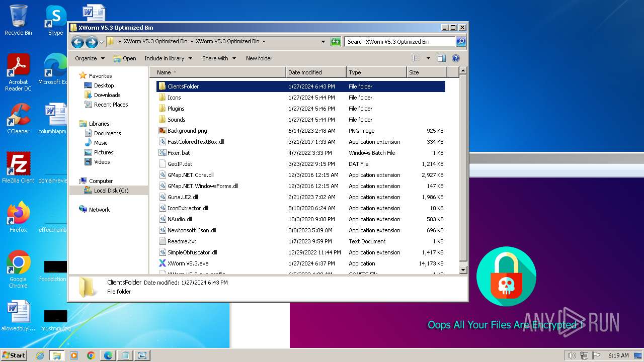Launch Windows Media Player from taskbar
The width and height of the screenshot is (644, 362).
coord(74,355)
